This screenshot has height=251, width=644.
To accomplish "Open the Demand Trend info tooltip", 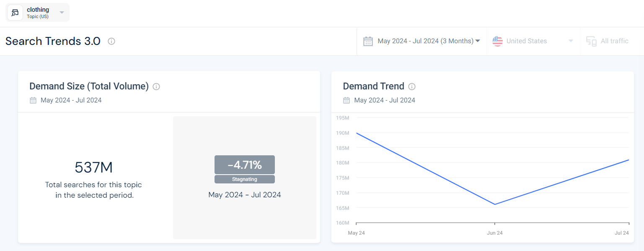I will coord(412,86).
